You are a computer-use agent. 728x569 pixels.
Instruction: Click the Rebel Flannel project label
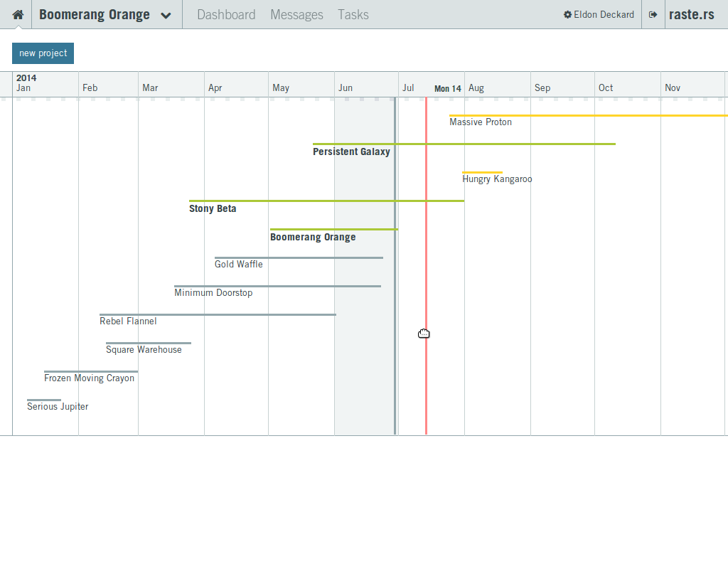(x=128, y=321)
